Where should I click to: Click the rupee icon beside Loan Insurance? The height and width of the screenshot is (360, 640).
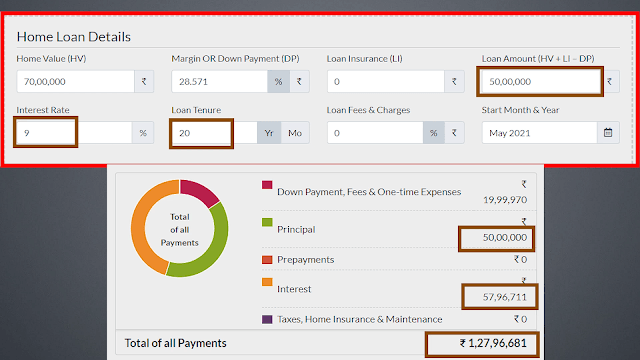[454, 81]
